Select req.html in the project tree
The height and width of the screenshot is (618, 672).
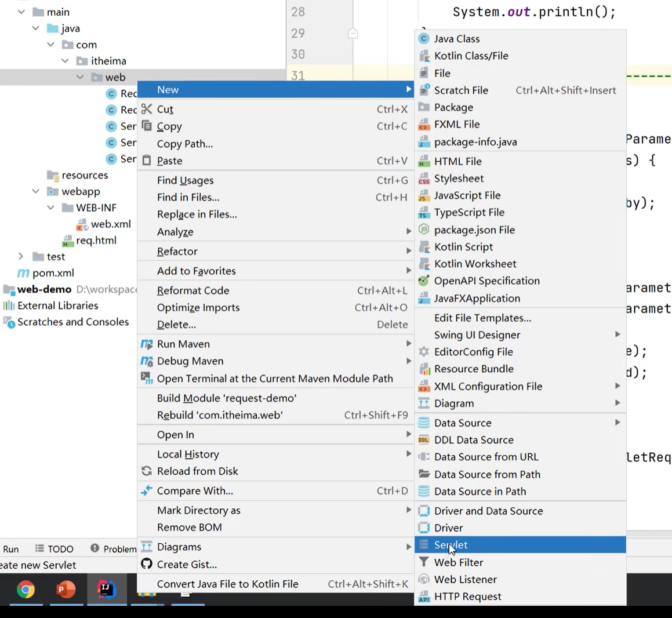click(89, 240)
